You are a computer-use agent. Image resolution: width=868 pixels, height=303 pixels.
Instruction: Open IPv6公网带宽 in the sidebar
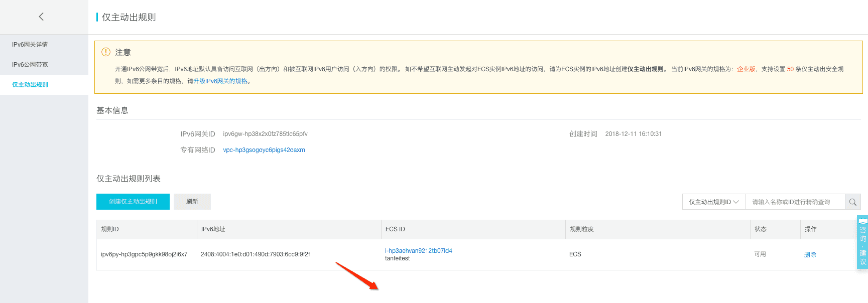point(30,65)
